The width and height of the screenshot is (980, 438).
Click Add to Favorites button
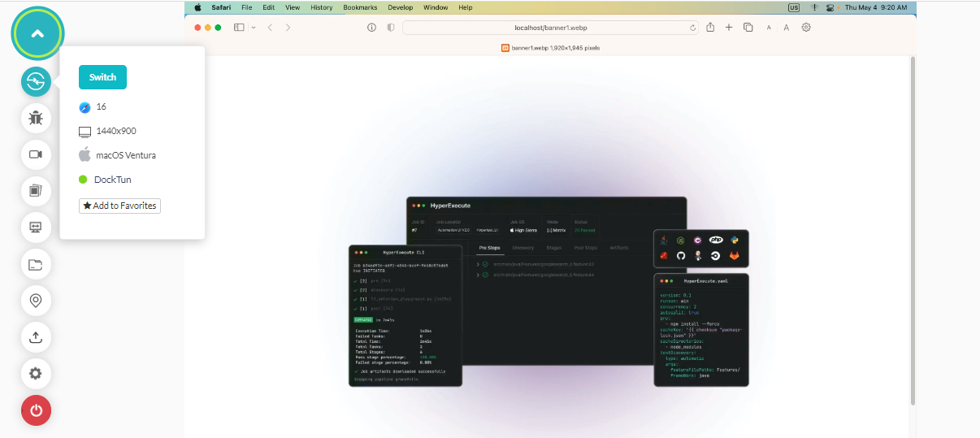click(119, 206)
